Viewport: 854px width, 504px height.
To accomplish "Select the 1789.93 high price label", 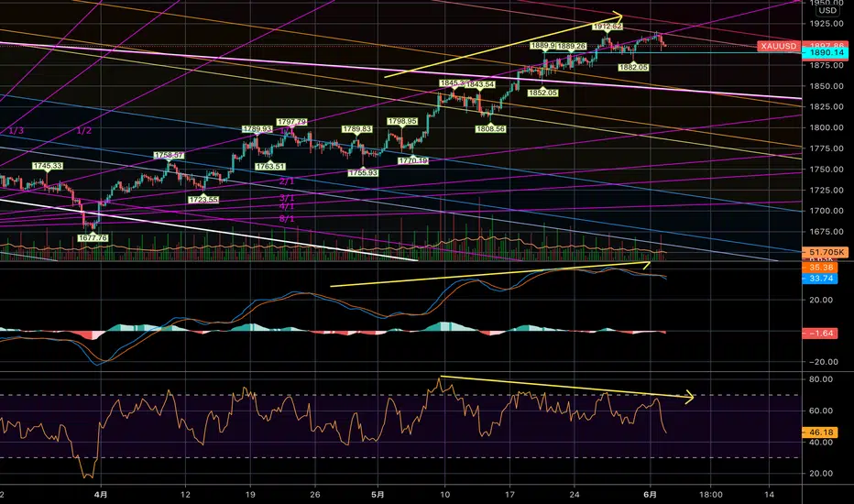I will click(257, 130).
